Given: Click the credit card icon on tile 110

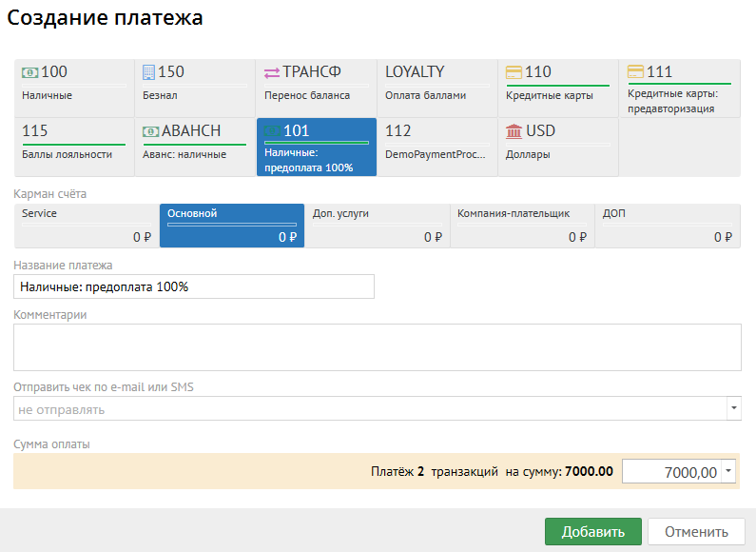Looking at the screenshot, I should point(514,72).
